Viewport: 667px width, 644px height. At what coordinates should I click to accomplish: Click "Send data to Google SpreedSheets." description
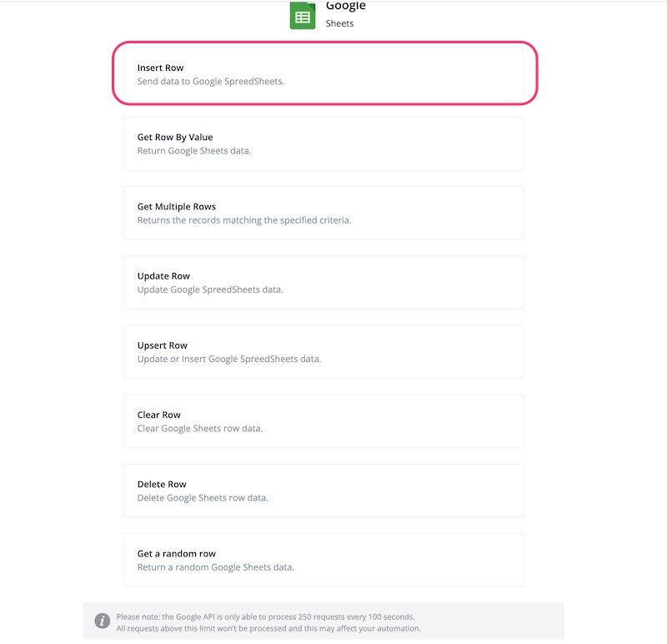(211, 82)
